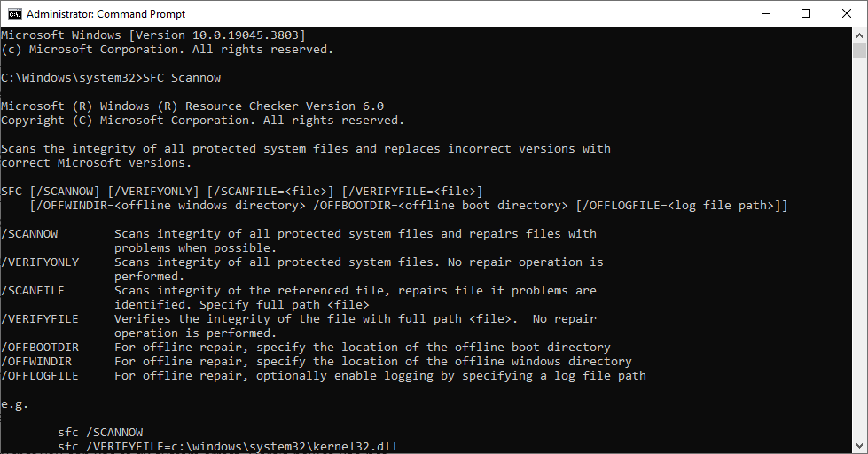Click the Resource Checker Version 6.0 line
The image size is (868, 454).
192,106
